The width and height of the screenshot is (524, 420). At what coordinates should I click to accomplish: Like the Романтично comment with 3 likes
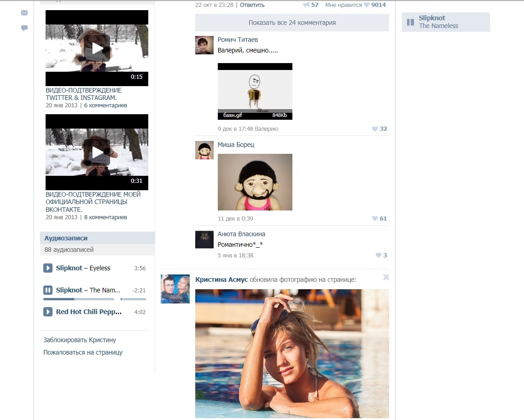(x=381, y=255)
